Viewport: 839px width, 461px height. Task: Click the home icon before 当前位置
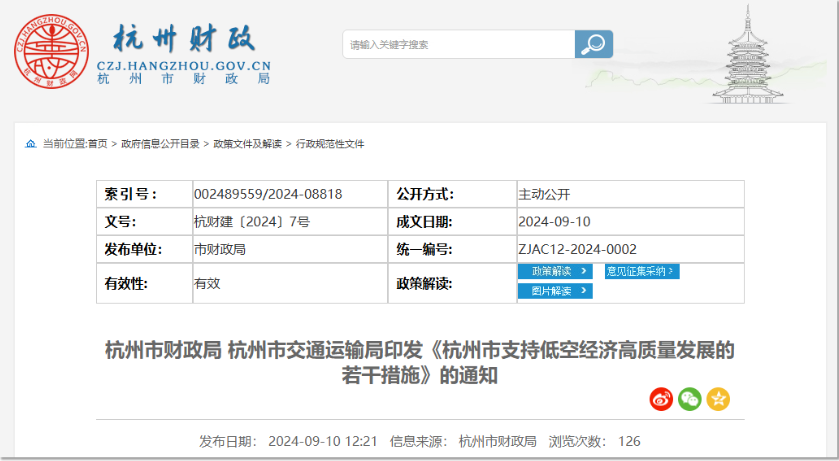[31, 144]
